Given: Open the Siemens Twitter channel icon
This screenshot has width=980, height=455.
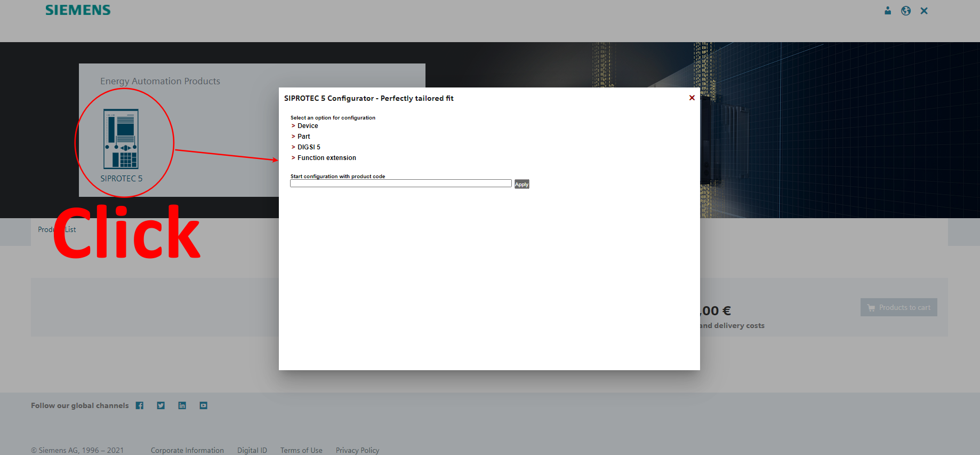Looking at the screenshot, I should point(161,405).
